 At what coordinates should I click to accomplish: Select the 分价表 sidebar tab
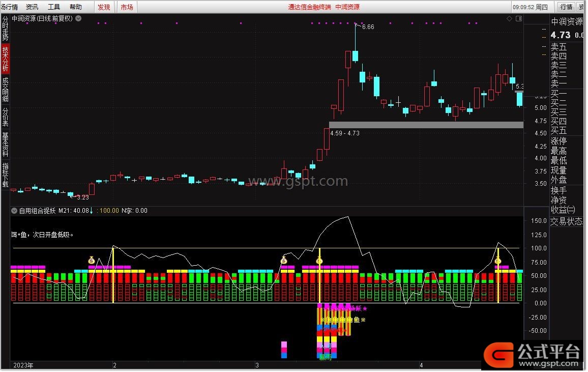point(5,117)
